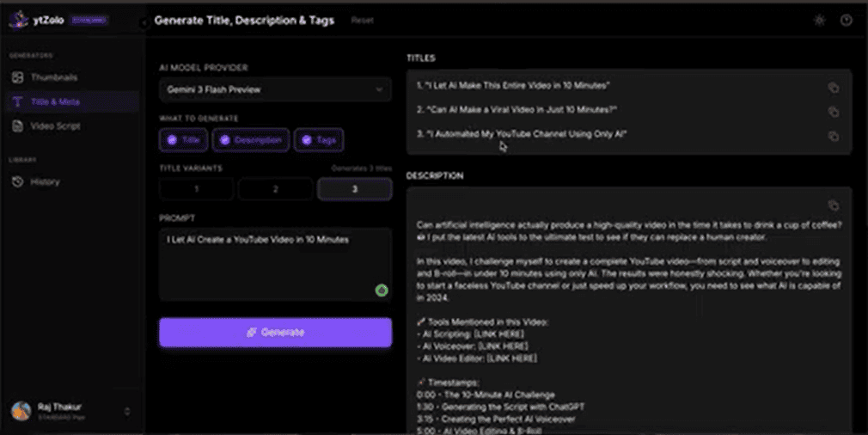Click the Raj Thakur profile avatar
868x435 pixels.
pyautogui.click(x=21, y=411)
